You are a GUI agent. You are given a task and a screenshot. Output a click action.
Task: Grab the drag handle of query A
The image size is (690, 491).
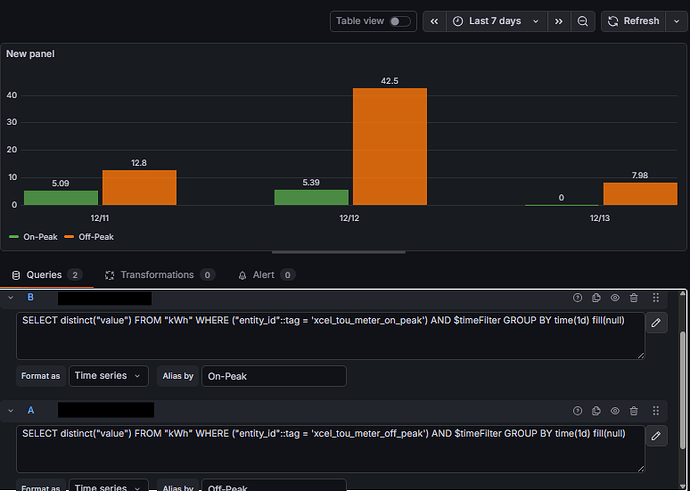656,410
